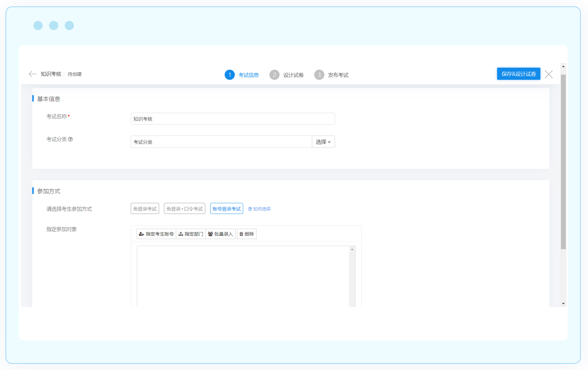Click the 删除 trash button
Image resolution: width=588 pixels, height=370 pixels.
tap(247, 234)
